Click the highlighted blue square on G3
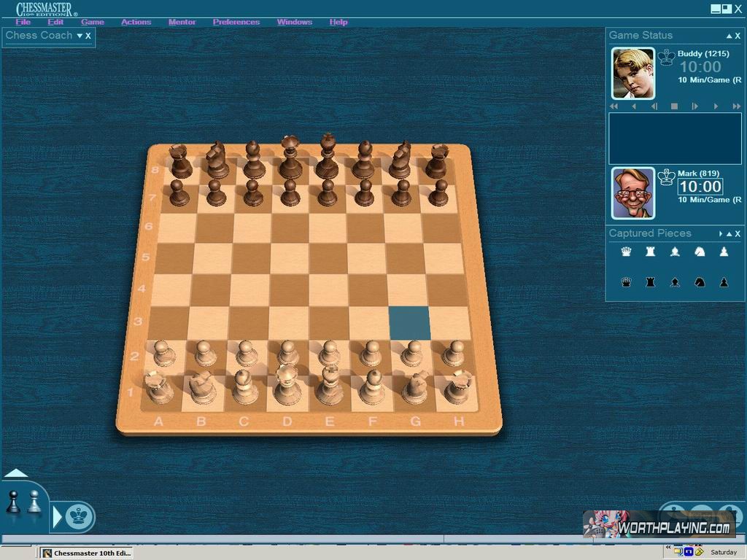 pos(410,323)
